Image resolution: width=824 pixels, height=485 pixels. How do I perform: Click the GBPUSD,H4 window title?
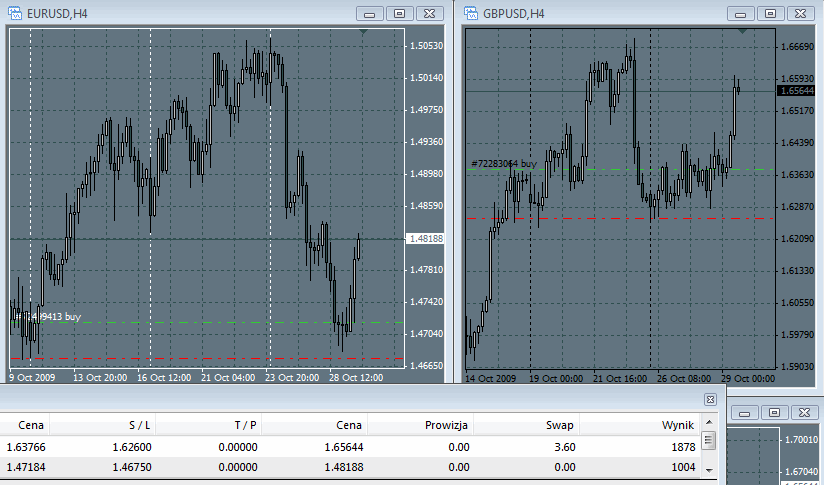[513, 14]
